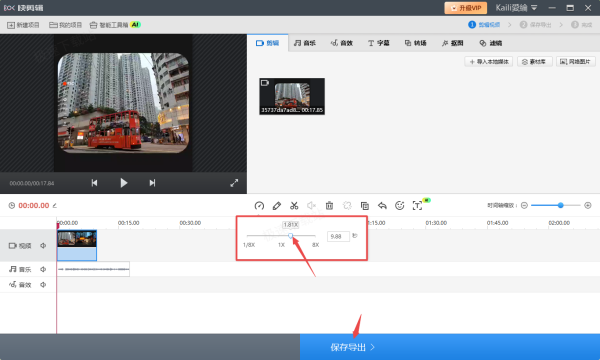Click the greyed-out step 3 indicator
Screen dimensions: 600x360
click(x=582, y=24)
